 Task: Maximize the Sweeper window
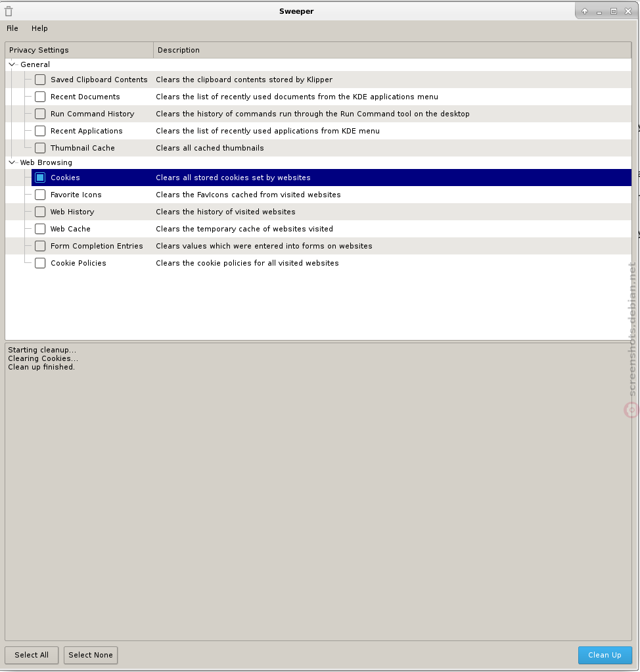(x=614, y=11)
